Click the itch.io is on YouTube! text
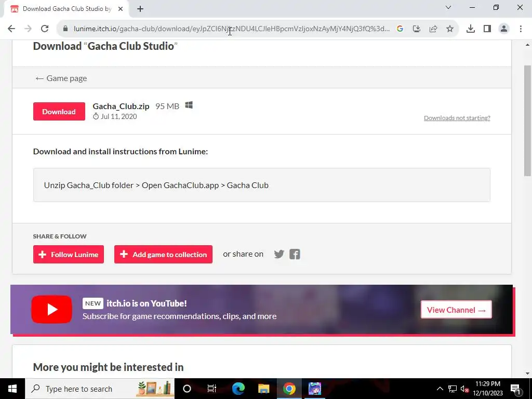Viewport: 532px width, 399px height. point(147,303)
